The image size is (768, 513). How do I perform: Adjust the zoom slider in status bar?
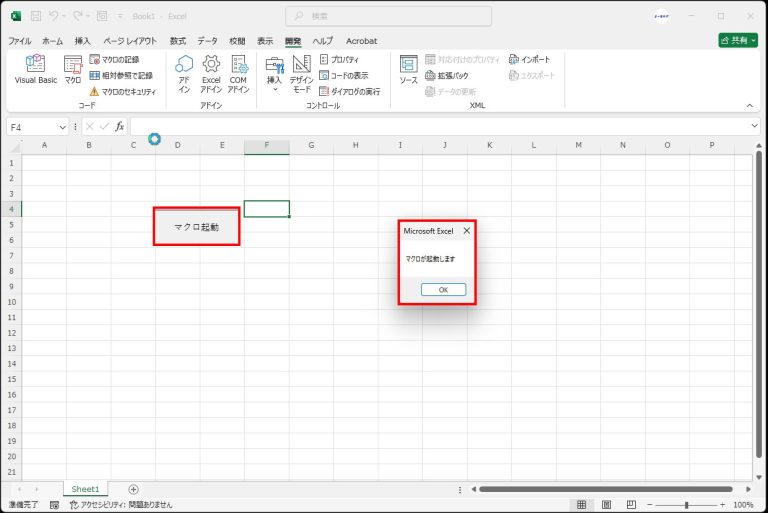[x=686, y=505]
